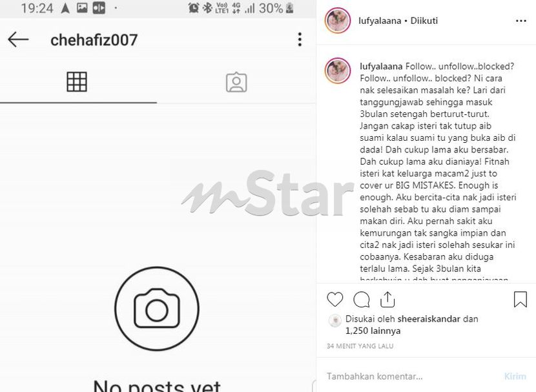The height and width of the screenshot is (392, 536).
Task: Save the post with the bookmark icon
Action: click(521, 300)
